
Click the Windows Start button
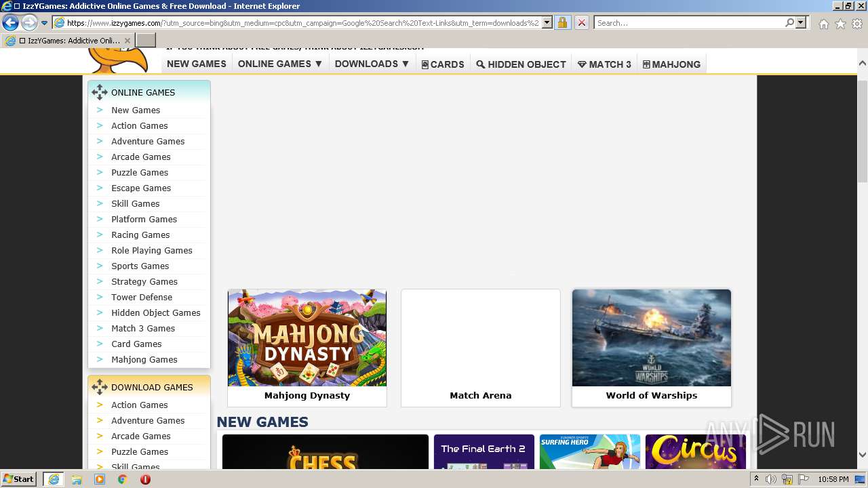[19, 479]
